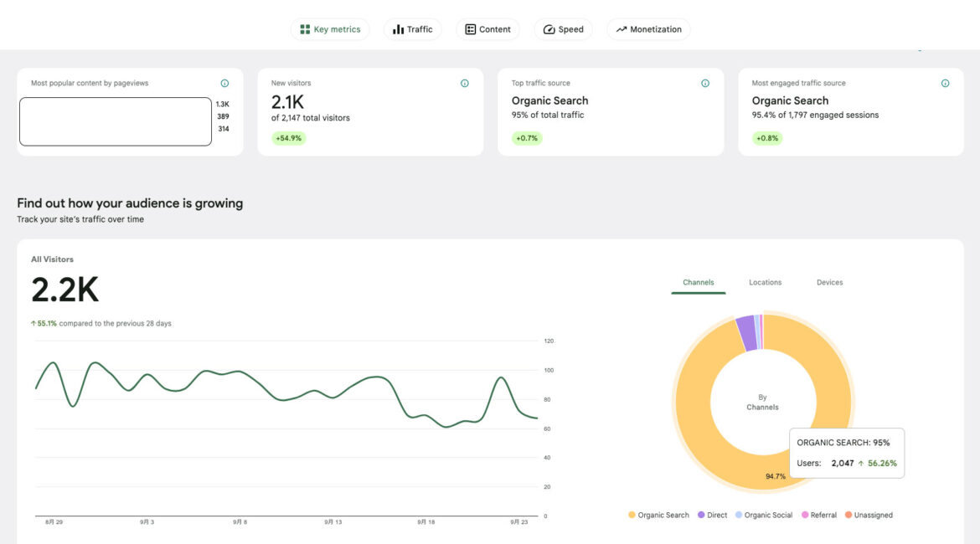Click the Traffic bar chart icon
The image size is (980, 544).
point(398,29)
